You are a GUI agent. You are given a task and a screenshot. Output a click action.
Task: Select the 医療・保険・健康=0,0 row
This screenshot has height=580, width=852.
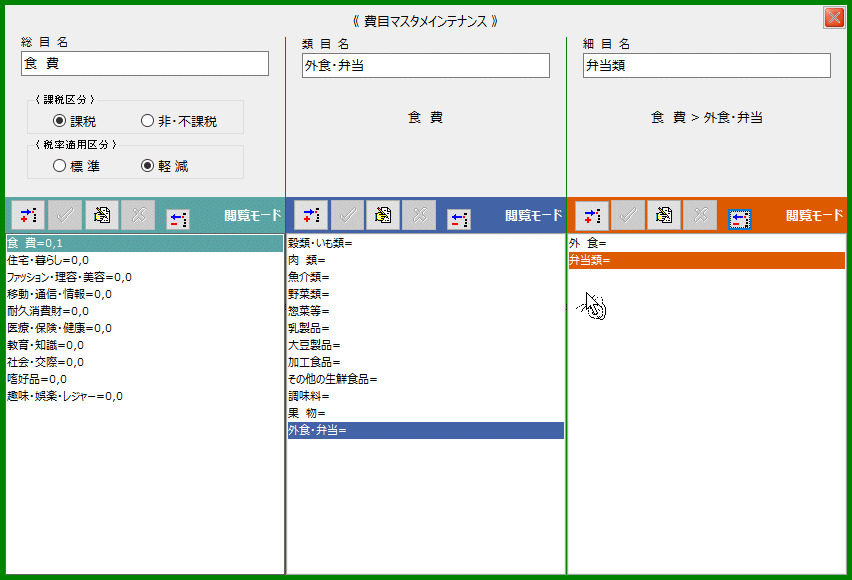coord(145,328)
